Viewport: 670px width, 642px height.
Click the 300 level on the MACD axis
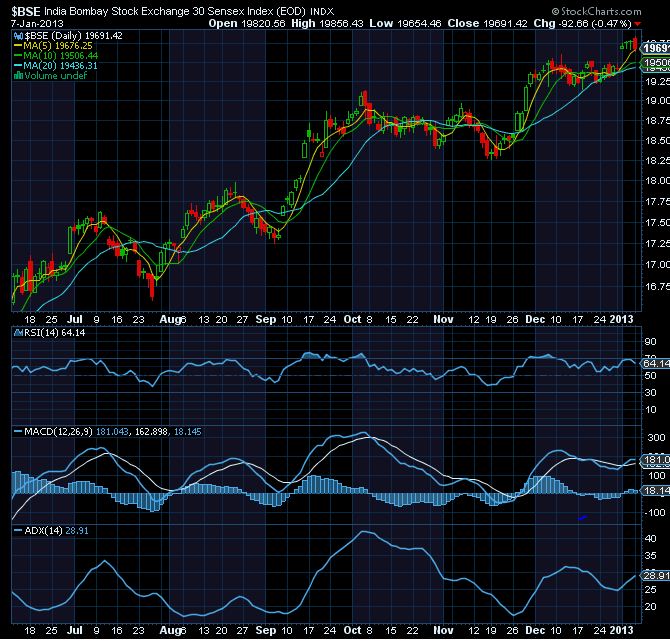(656, 438)
